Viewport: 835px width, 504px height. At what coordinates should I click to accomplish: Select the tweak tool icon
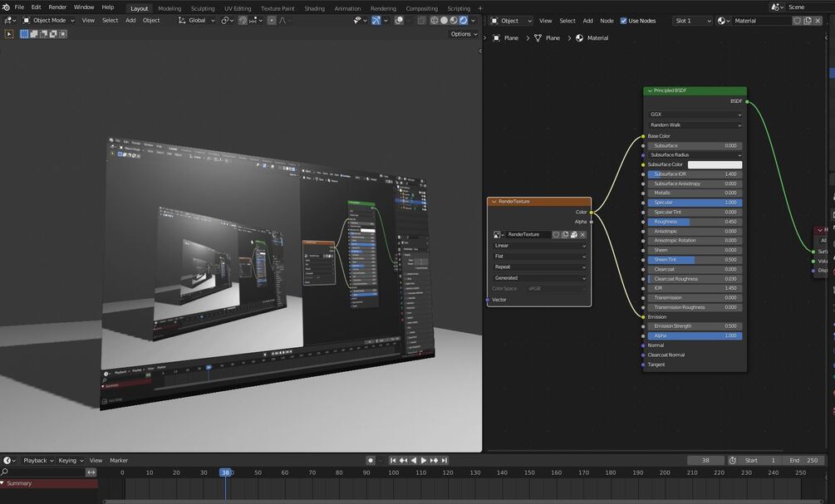pos(9,34)
